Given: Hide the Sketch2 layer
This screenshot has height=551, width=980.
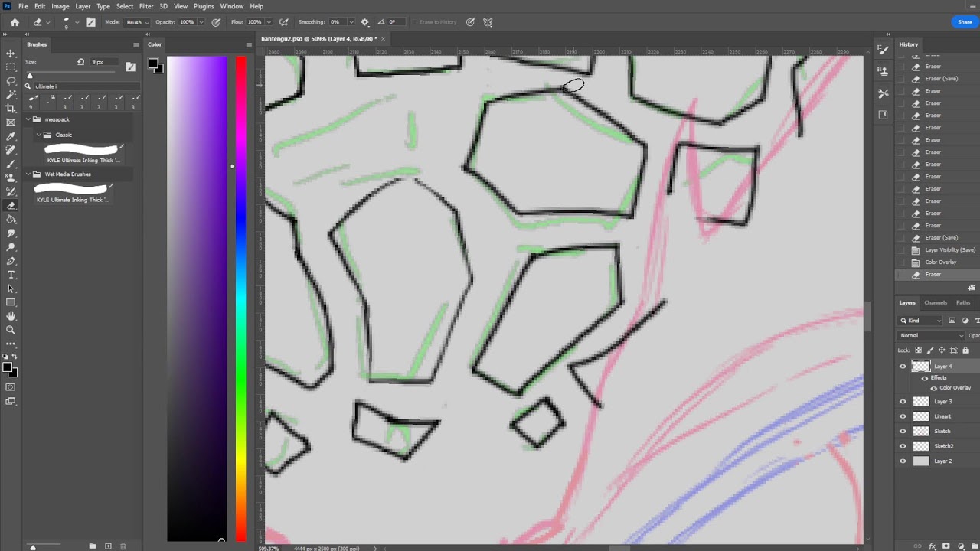Looking at the screenshot, I should (903, 446).
